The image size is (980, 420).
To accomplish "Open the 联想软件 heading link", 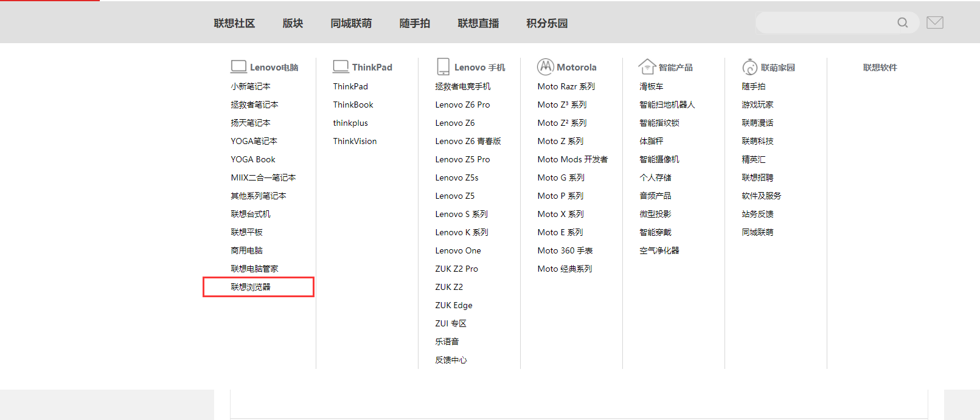I will coord(880,67).
